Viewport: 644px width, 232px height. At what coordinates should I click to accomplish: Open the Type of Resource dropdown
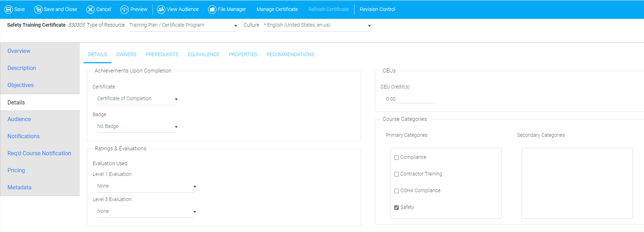tap(182, 25)
